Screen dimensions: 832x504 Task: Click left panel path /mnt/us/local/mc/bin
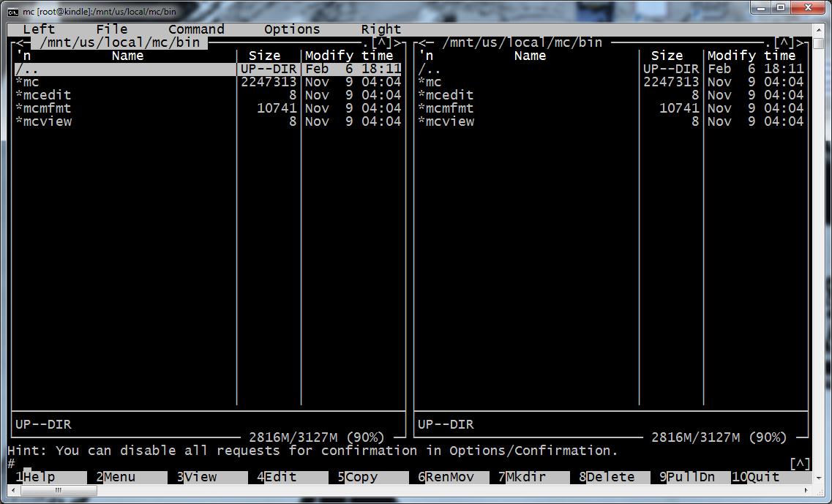(x=119, y=42)
